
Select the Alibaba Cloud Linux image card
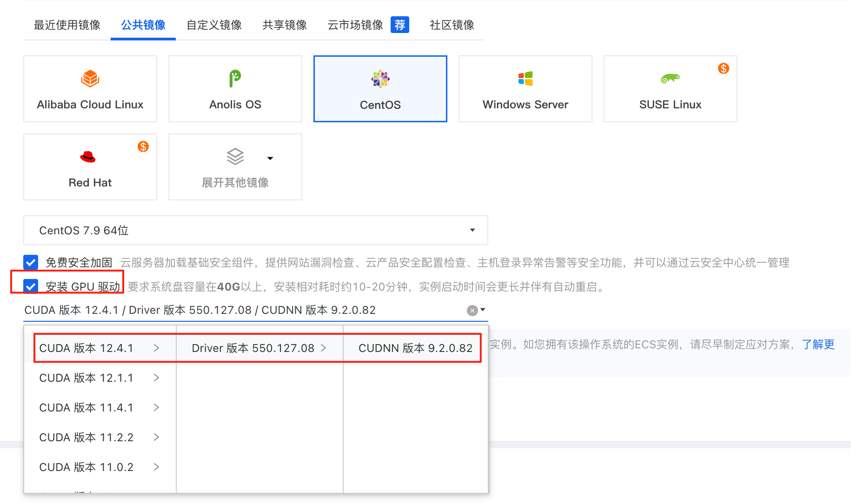point(90,89)
